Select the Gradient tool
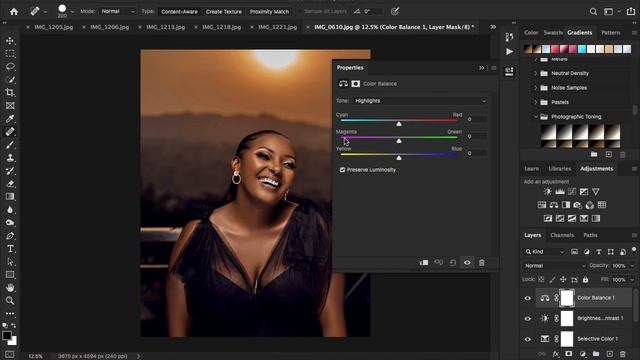This screenshot has width=640, height=360. click(10, 197)
